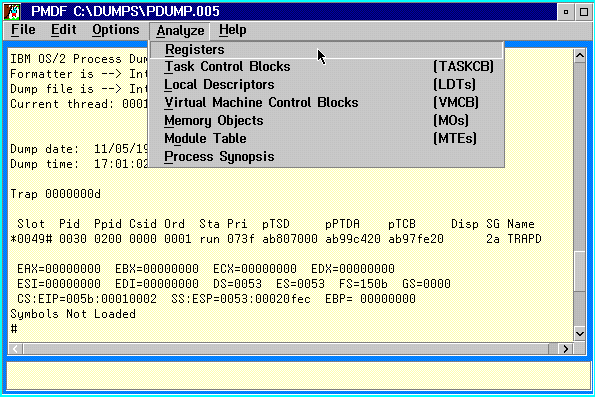Image resolution: width=595 pixels, height=397 pixels.
Task: Click the EBP= 00000000 value
Action: pos(370,299)
